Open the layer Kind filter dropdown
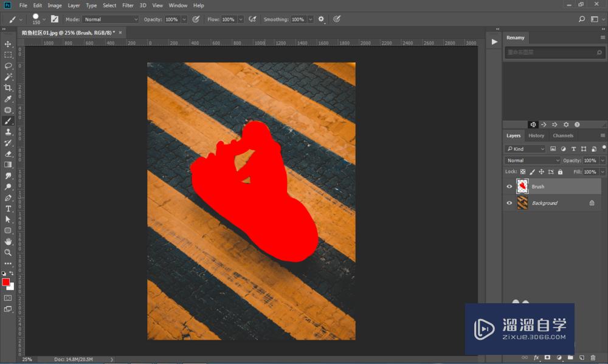 tap(525, 149)
